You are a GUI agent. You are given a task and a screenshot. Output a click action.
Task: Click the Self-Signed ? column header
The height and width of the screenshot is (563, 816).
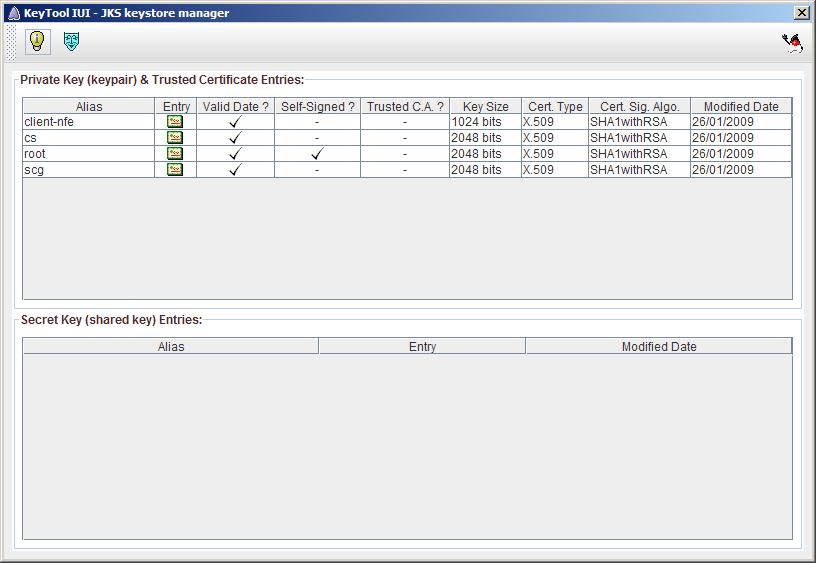point(317,106)
